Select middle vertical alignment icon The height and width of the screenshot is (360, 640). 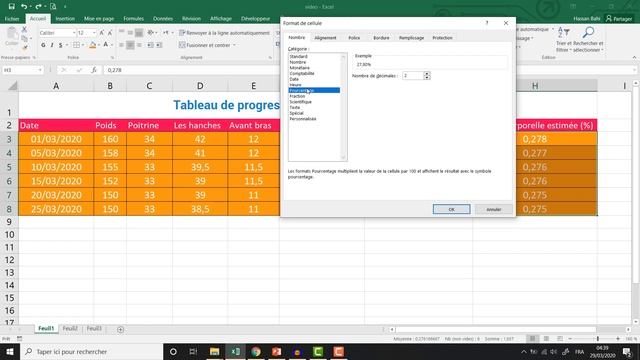[x=130, y=33]
